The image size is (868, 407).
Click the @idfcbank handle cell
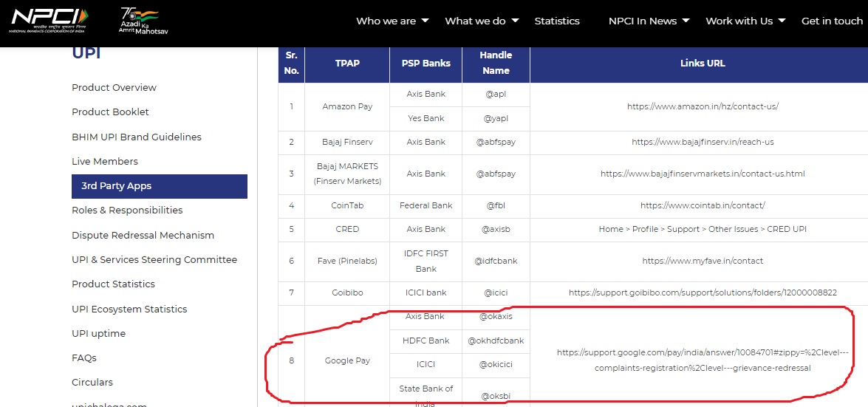coord(496,261)
